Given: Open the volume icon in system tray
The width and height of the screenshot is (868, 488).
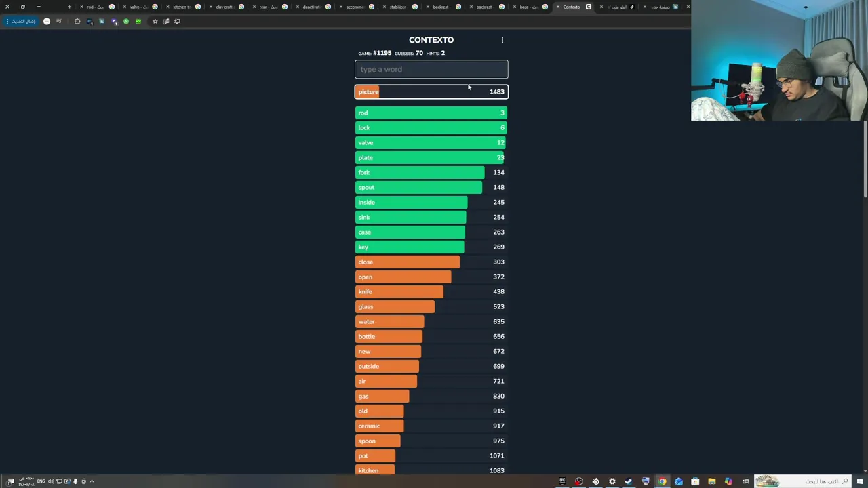Looking at the screenshot, I should point(51,481).
